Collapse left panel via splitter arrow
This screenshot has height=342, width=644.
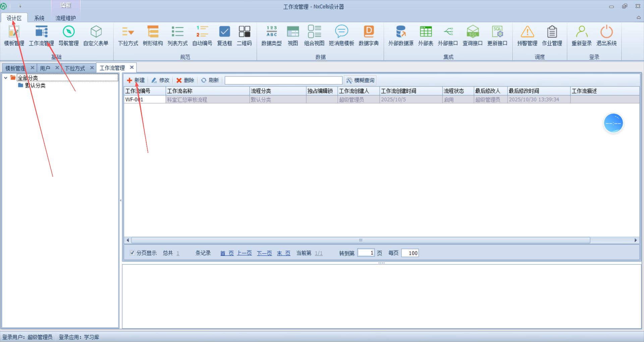[x=120, y=200]
